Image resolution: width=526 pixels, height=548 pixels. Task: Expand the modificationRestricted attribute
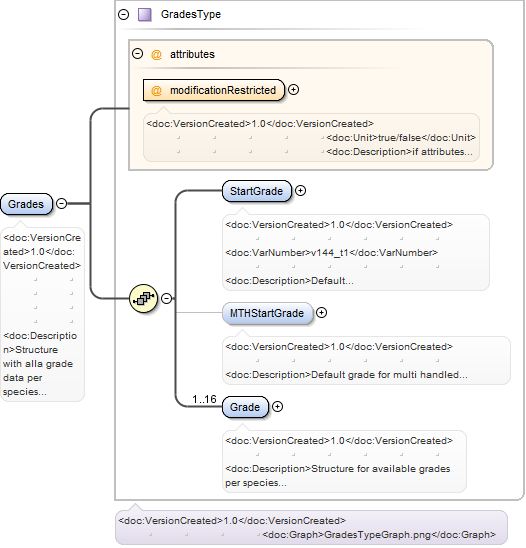293,90
